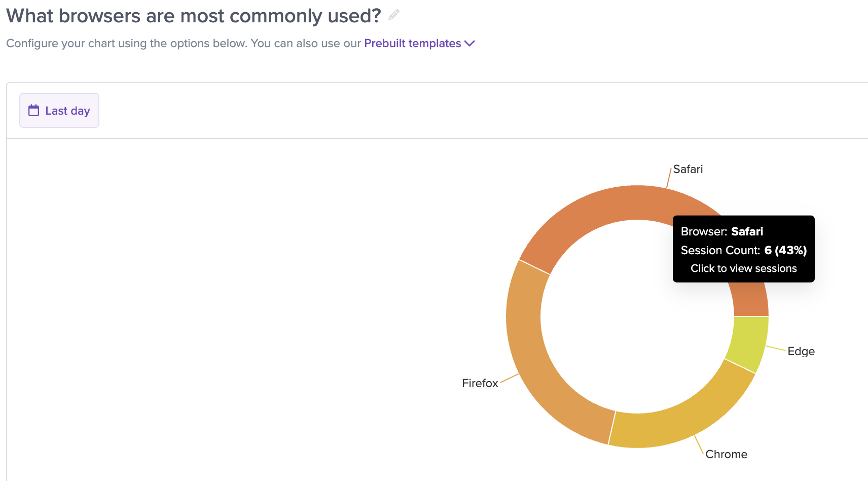868x481 pixels.
Task: Click the 'Browser: Safari' line in tooltip
Action: tap(722, 232)
